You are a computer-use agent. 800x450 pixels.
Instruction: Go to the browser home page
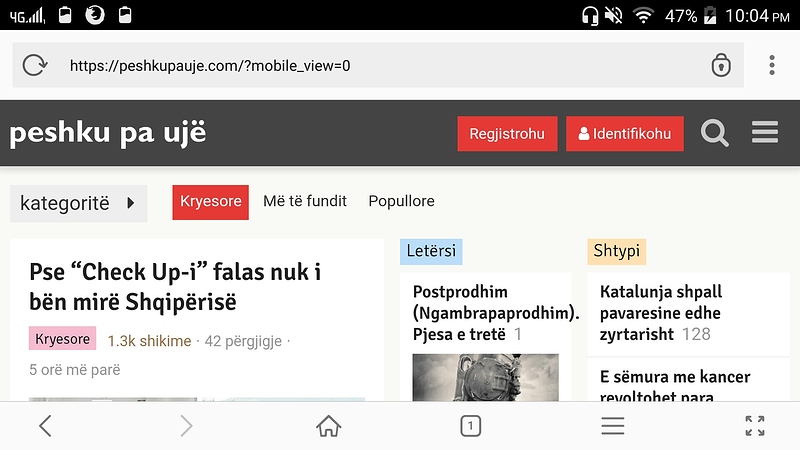(328, 426)
